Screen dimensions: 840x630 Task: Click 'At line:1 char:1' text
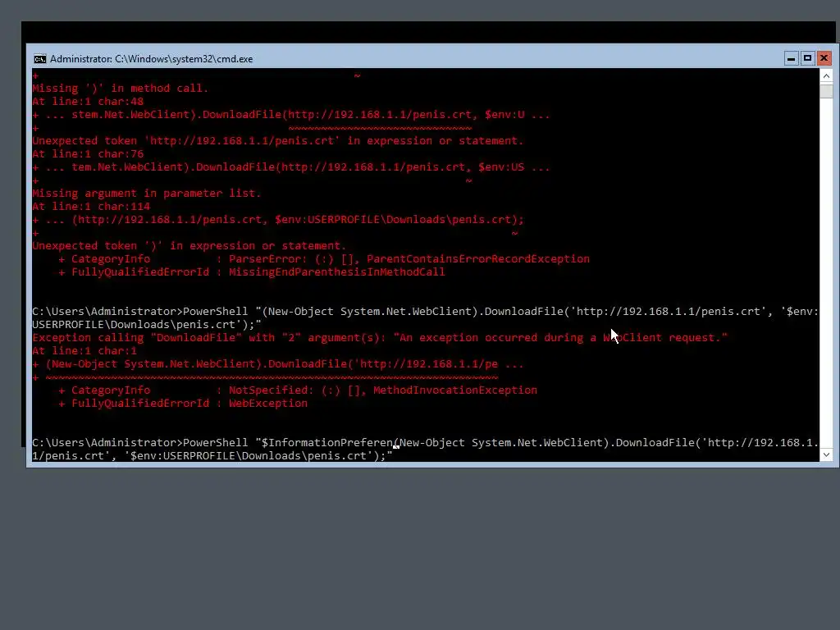tap(84, 351)
